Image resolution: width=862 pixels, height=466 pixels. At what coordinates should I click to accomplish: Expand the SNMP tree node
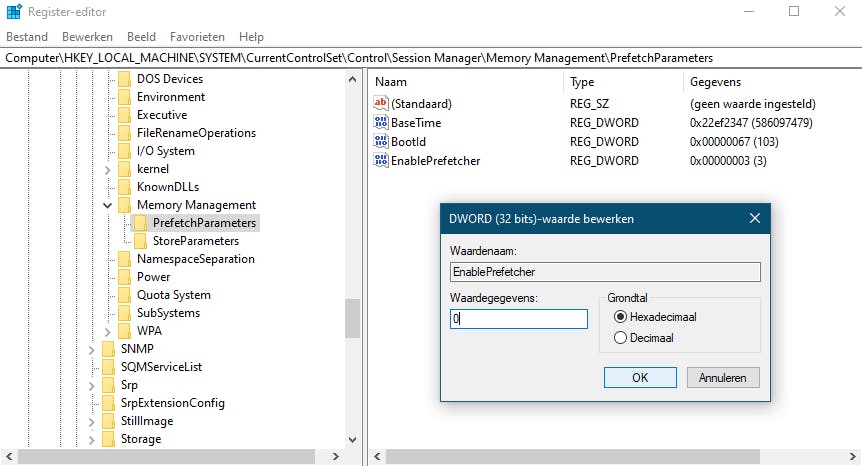click(92, 349)
